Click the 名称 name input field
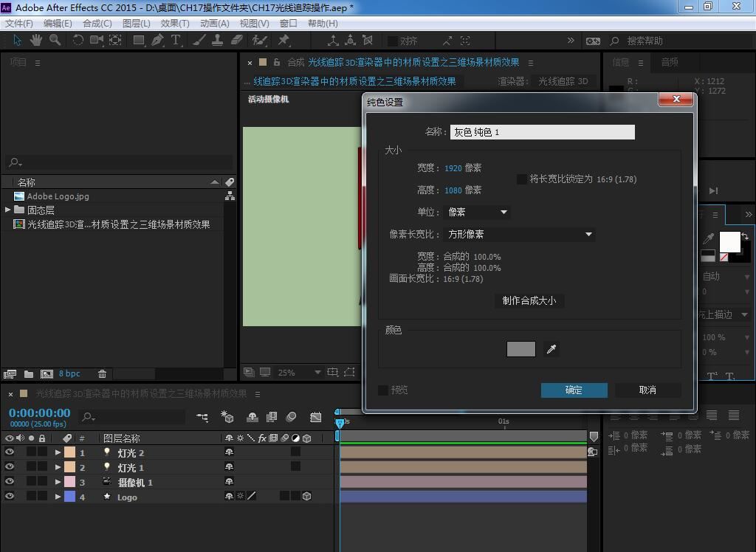Image resolution: width=756 pixels, height=552 pixels. coord(542,132)
